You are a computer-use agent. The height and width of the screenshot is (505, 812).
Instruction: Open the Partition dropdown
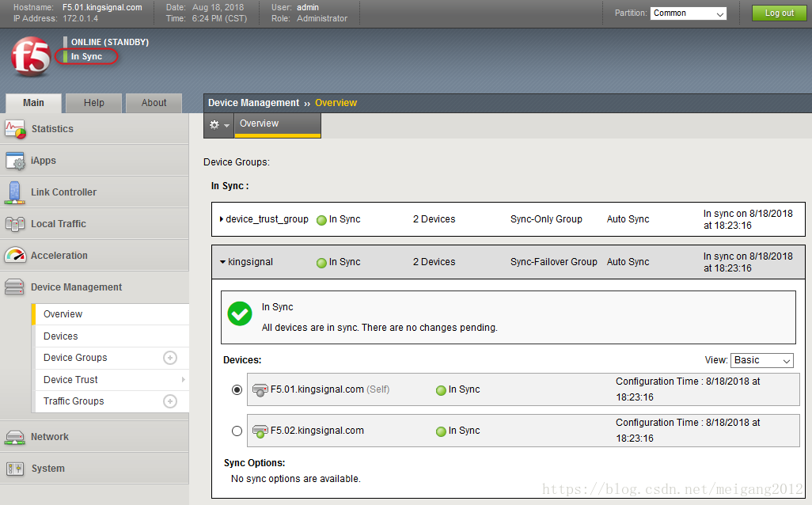click(x=689, y=13)
